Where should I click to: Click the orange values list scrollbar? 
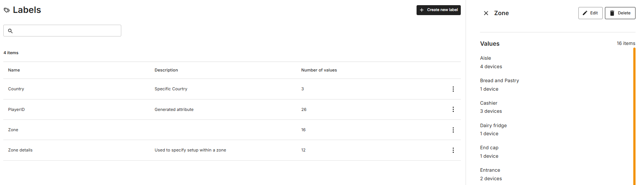634,116
